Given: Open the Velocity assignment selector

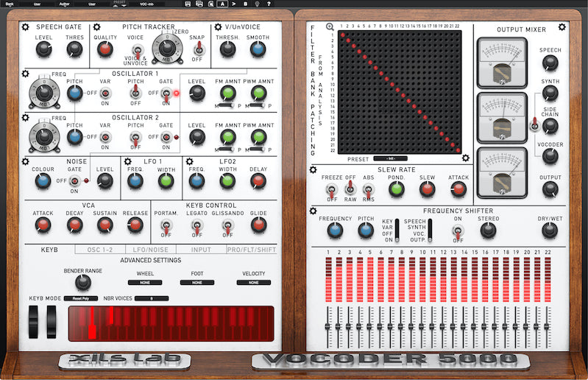Looking at the screenshot, I should pos(253,282).
